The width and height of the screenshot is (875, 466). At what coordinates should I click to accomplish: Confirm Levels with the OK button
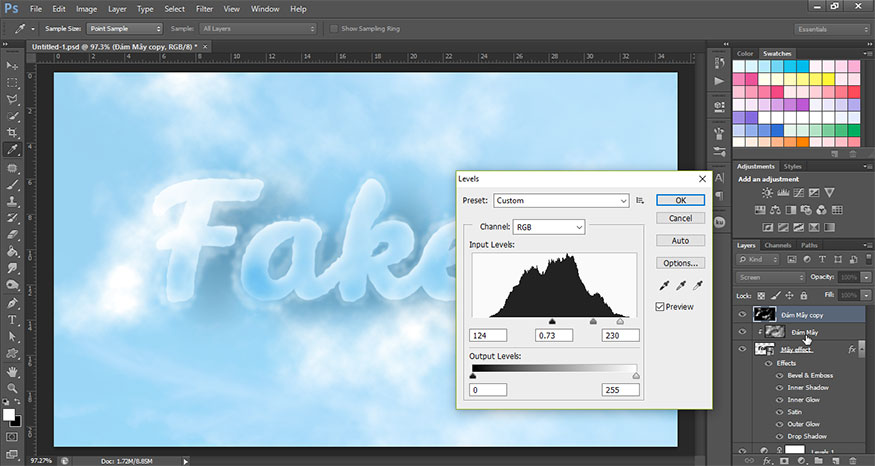pos(681,200)
